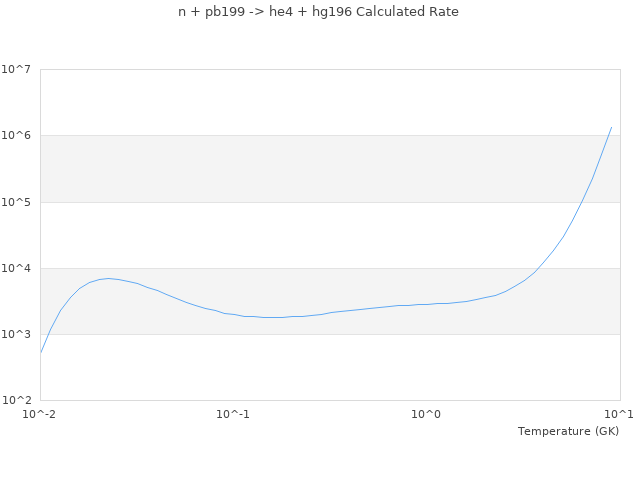Click the curve's top-right endpoint
This screenshot has height=480, width=640.
611,127
